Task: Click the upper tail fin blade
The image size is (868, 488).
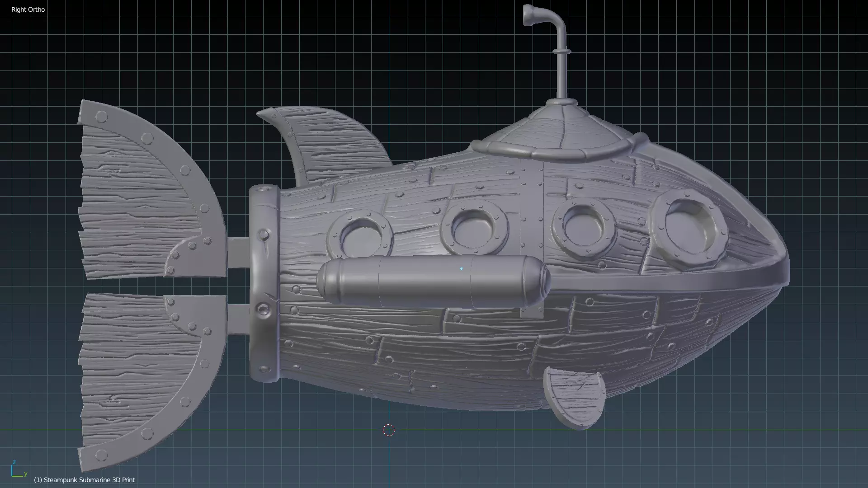Action: (x=149, y=190)
